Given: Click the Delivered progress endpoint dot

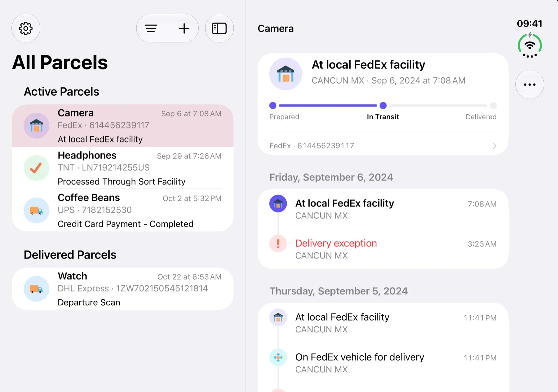Looking at the screenshot, I should (x=493, y=106).
